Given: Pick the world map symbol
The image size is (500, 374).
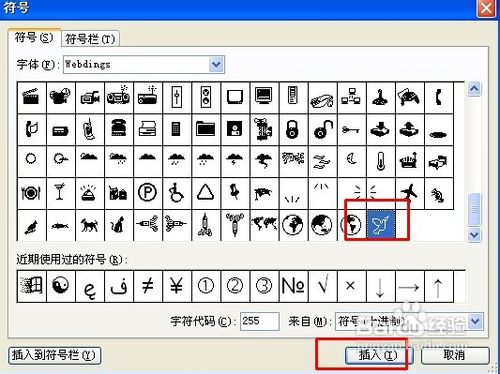Looking at the screenshot, I should click(x=264, y=225).
